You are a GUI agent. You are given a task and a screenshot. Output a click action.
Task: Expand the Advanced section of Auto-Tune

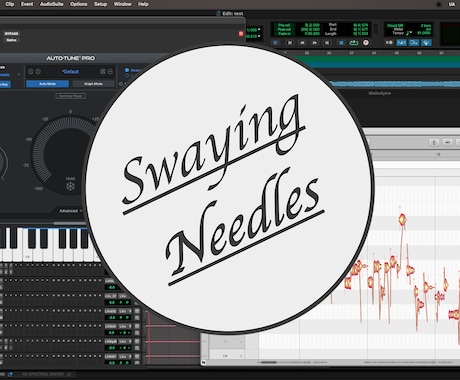tap(70, 211)
